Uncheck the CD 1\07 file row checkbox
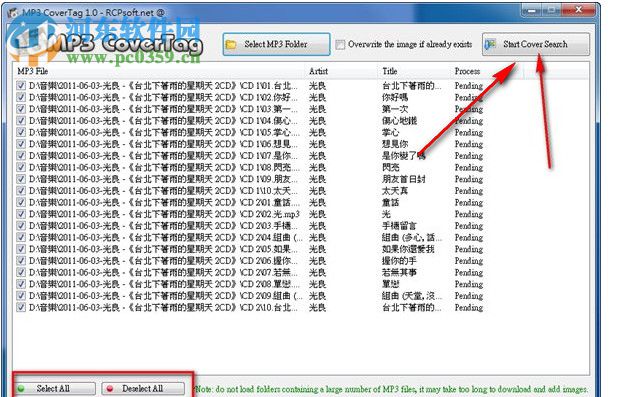The image size is (618, 397). [x=21, y=156]
